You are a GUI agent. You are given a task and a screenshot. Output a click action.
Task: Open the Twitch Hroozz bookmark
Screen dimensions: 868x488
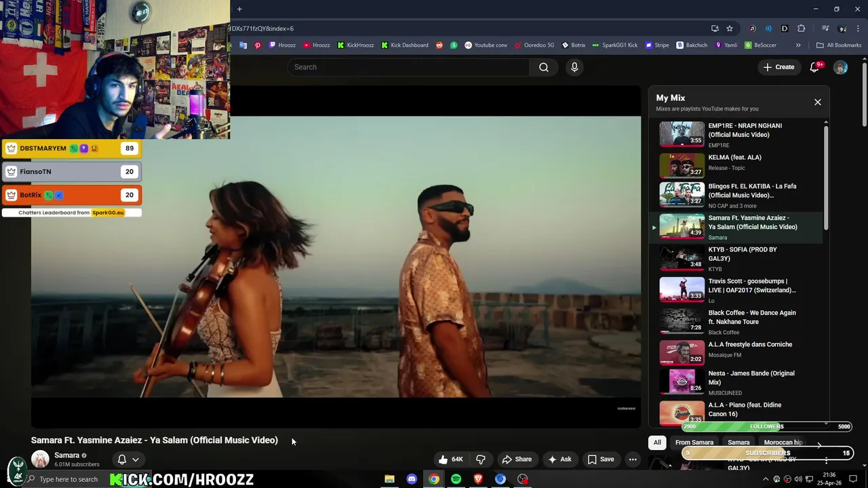pyautogui.click(x=282, y=45)
